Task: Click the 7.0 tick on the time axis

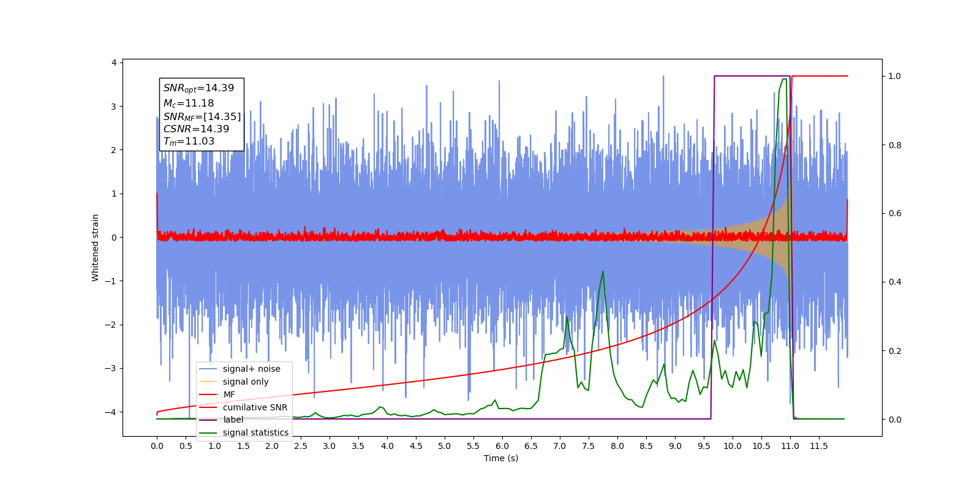Action: coord(560,446)
